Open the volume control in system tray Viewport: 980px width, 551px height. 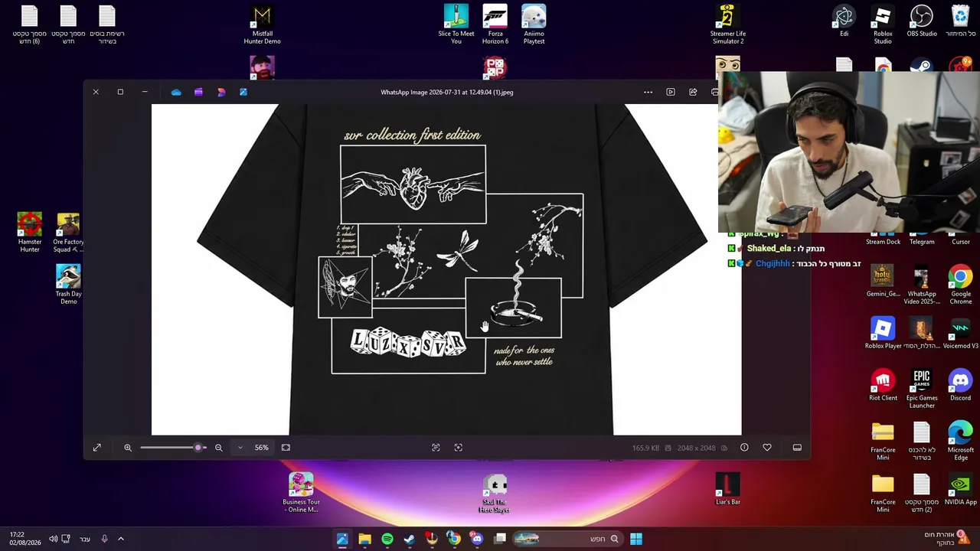click(53, 539)
